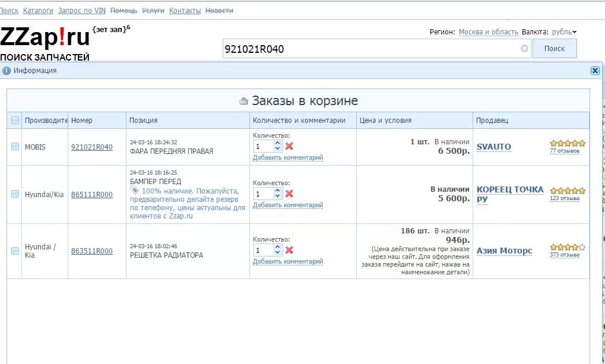605x364 pixels.
Task: Open the Контакты menu link
Action: click(185, 11)
